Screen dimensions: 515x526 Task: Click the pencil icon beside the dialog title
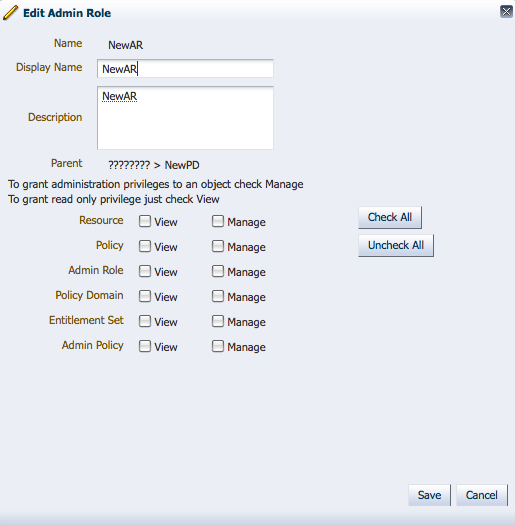(x=10, y=13)
